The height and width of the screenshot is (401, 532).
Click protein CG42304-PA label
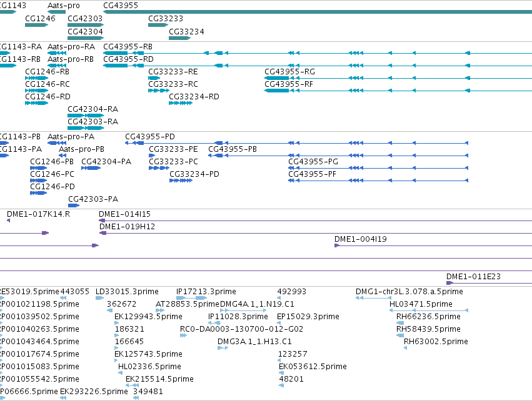[x=106, y=161]
